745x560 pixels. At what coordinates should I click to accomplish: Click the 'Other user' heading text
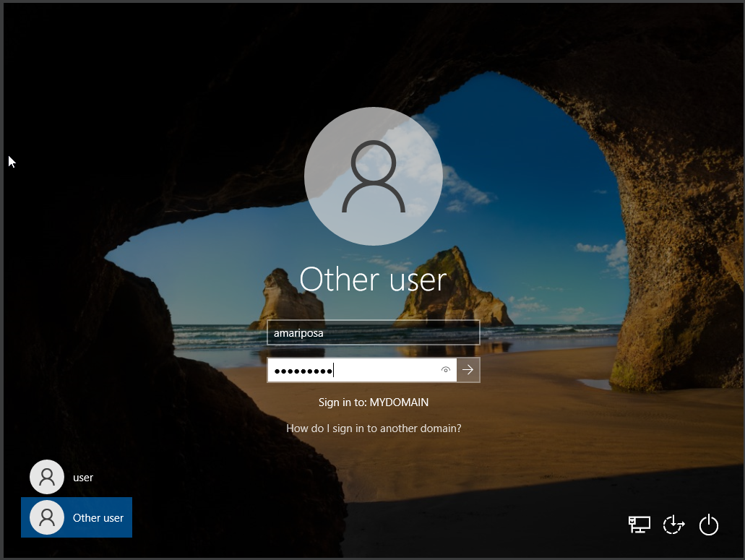click(373, 278)
